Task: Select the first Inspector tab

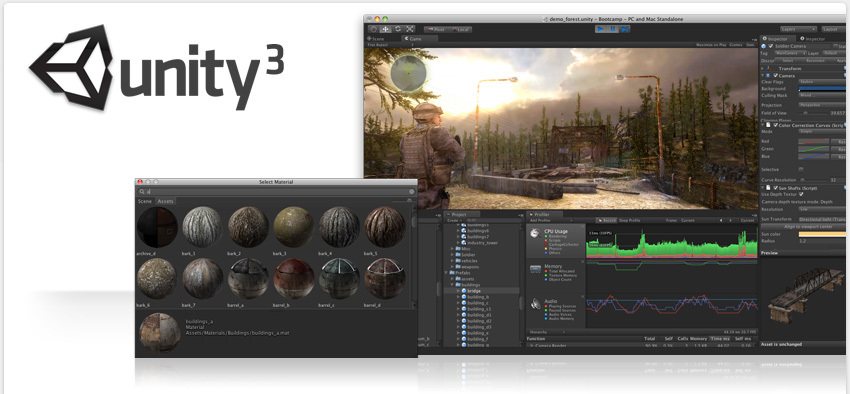Action: (778, 39)
